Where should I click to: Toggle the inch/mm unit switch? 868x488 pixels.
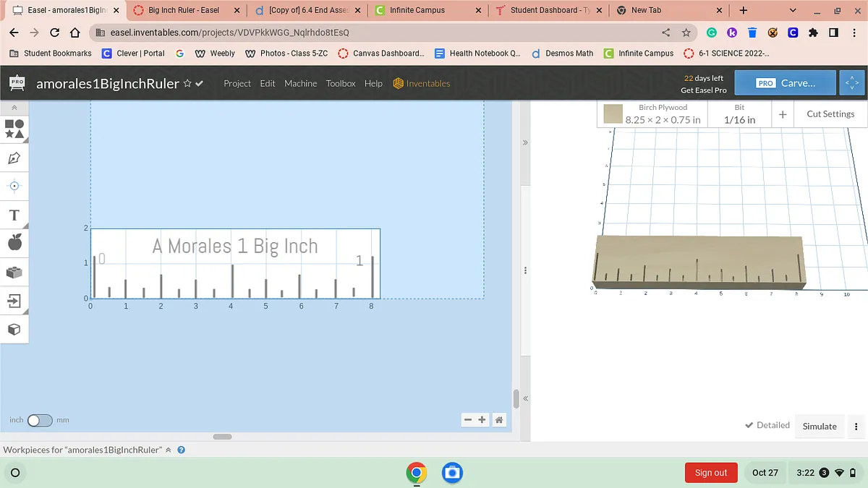(x=40, y=420)
